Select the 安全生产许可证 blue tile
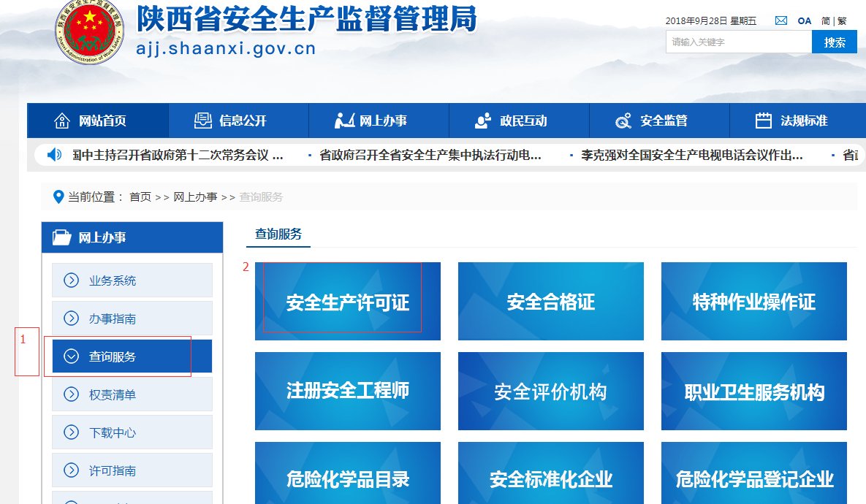The image size is (866, 504). click(347, 301)
